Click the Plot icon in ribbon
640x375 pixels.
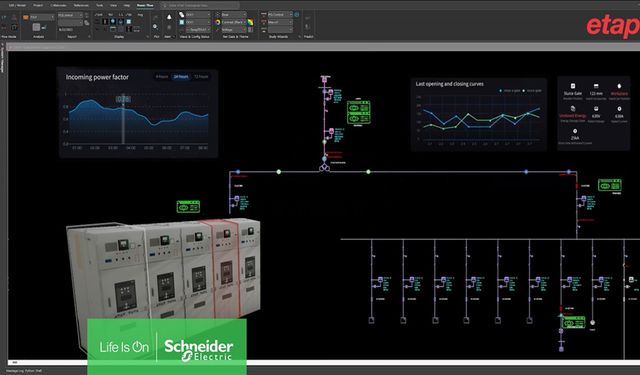[156, 27]
